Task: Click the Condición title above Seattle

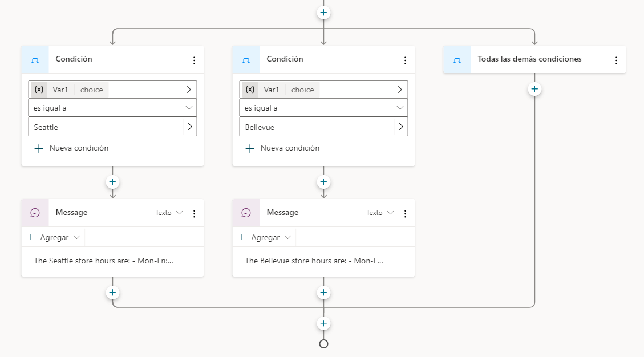Action: click(74, 59)
